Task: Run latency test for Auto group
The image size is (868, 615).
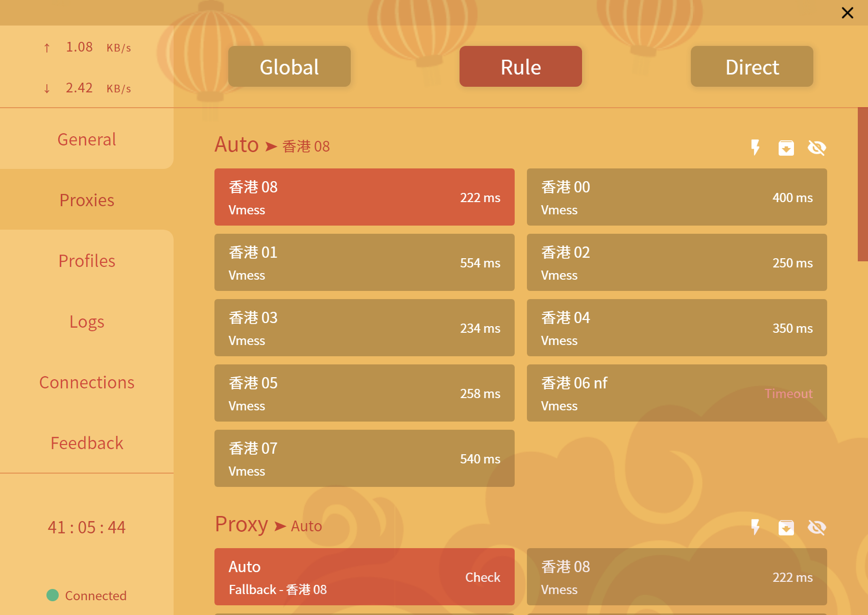Action: pos(755,147)
